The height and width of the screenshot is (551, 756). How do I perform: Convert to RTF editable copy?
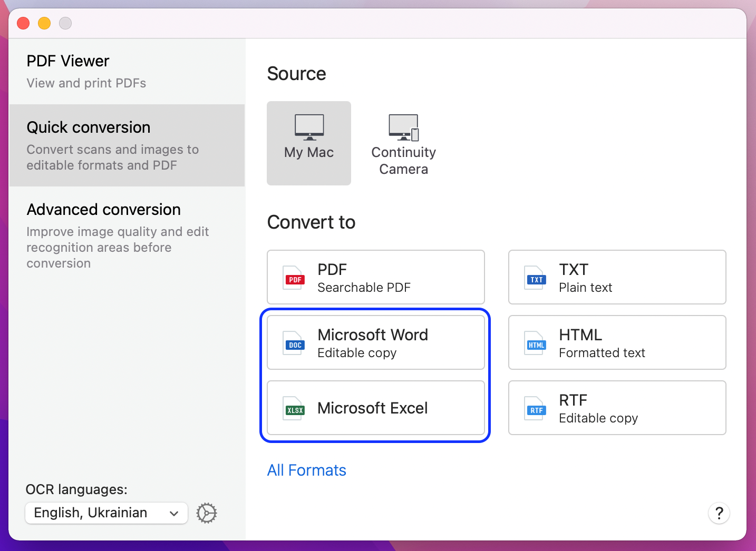pos(617,408)
